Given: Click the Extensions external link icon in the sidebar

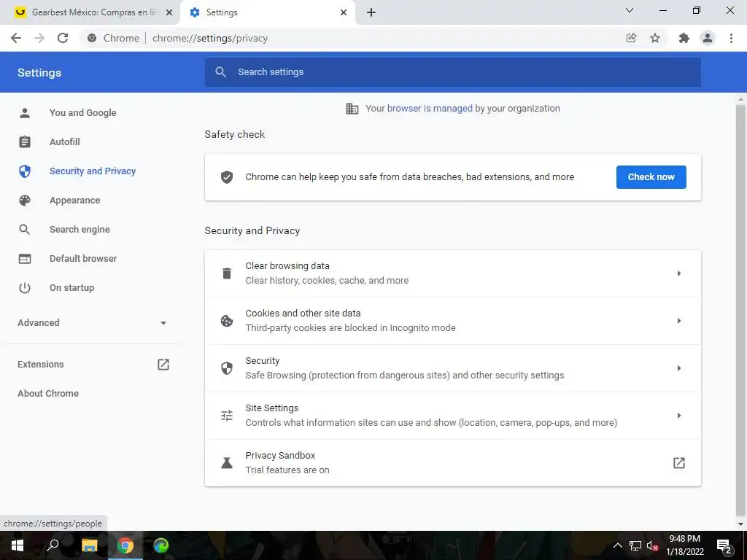Looking at the screenshot, I should [x=163, y=365].
